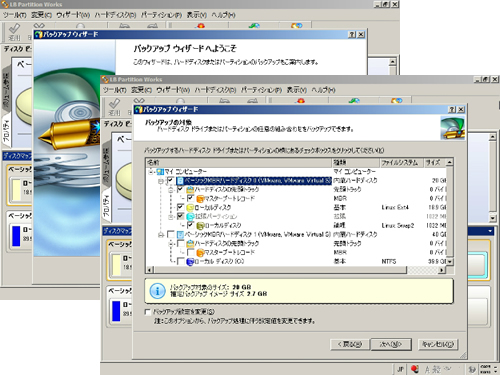Click JP language indicator in system tray
This screenshot has height=375, width=500.
[400, 369]
